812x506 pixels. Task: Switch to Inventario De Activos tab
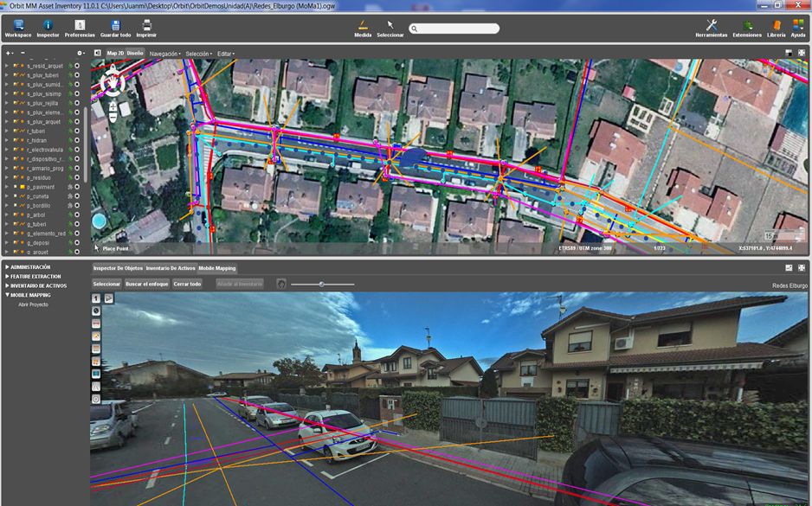click(171, 268)
